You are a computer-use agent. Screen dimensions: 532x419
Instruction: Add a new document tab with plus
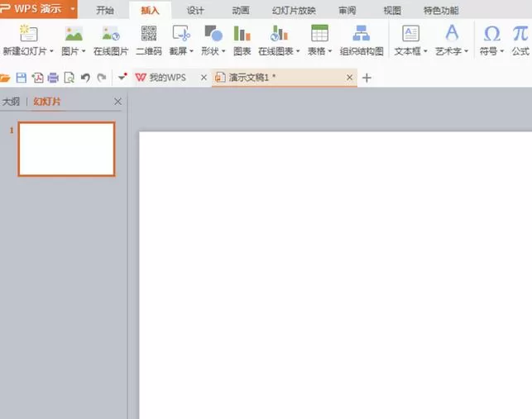click(367, 78)
